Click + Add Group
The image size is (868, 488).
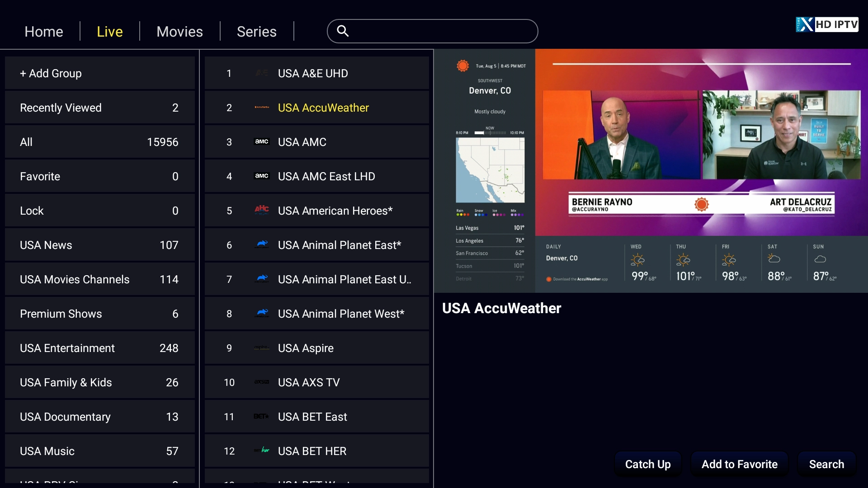(x=100, y=73)
